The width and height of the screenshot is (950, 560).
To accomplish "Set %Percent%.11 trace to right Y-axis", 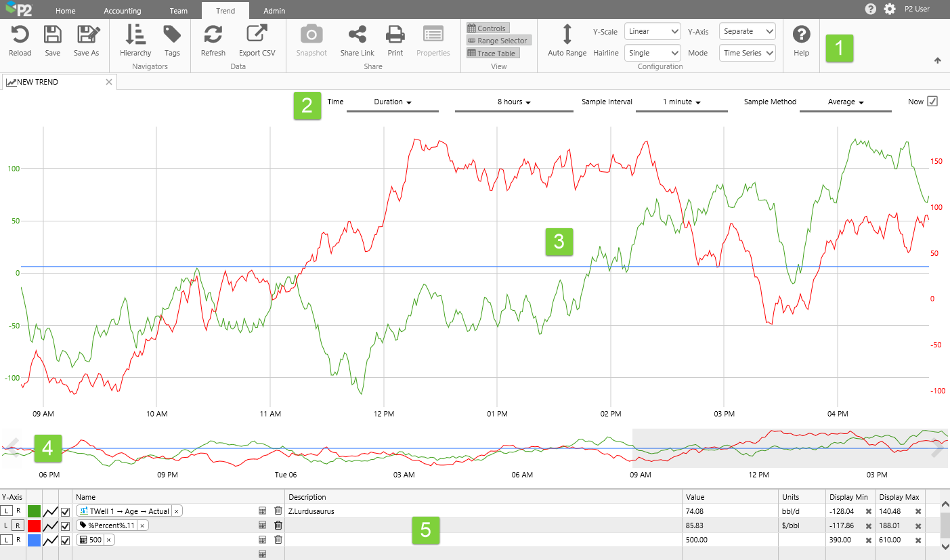I will point(18,525).
